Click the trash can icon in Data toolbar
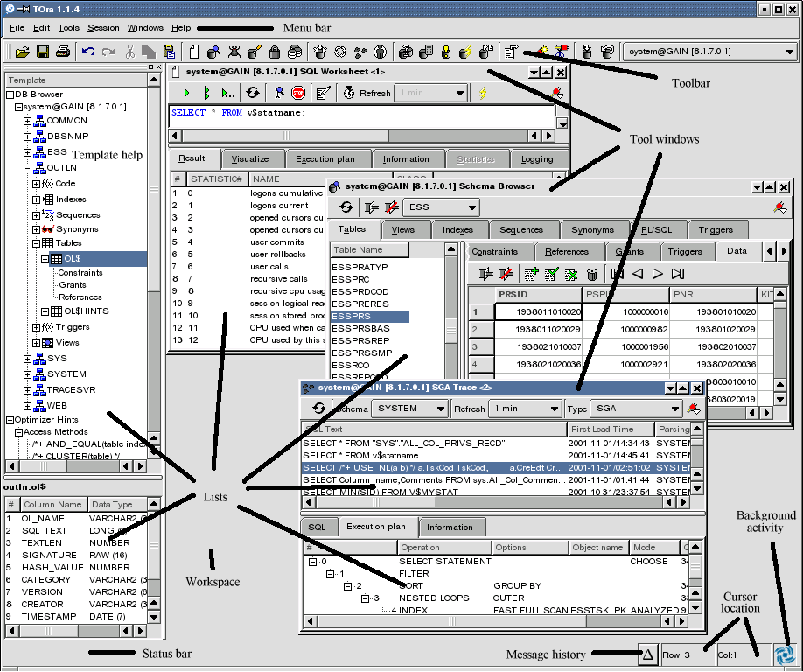The width and height of the screenshot is (803, 672). tap(592, 275)
